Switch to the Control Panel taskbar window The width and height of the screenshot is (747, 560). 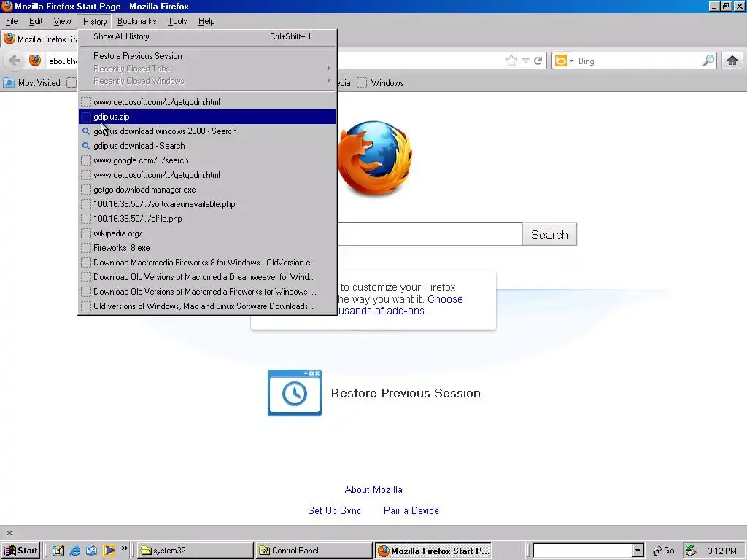[x=314, y=551]
